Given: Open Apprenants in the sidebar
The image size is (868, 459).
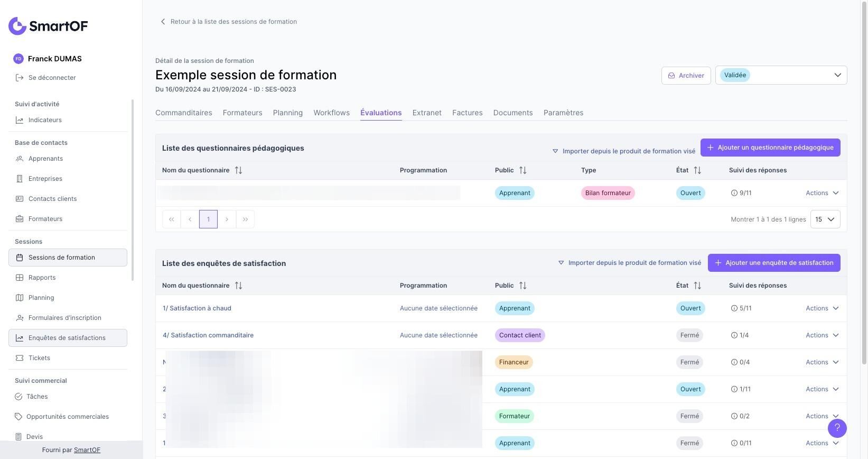Looking at the screenshot, I should 68,159.
